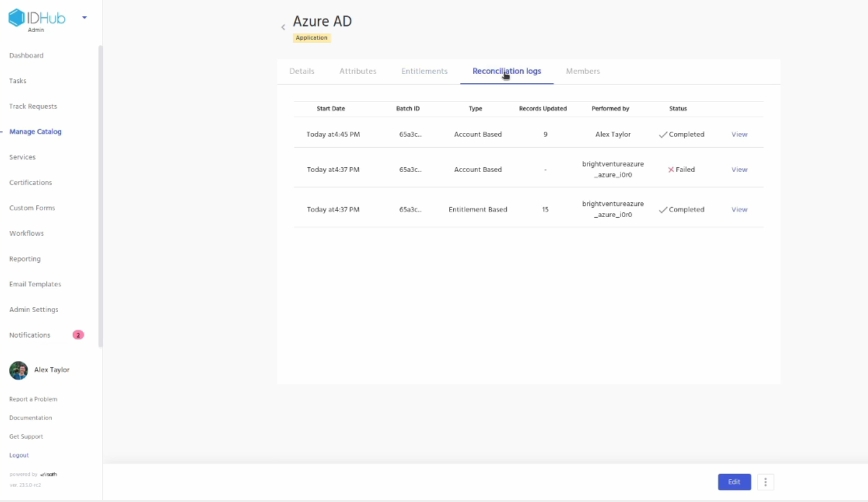This screenshot has width=868, height=502.
Task: Click the IDHub logo icon
Action: point(17,18)
